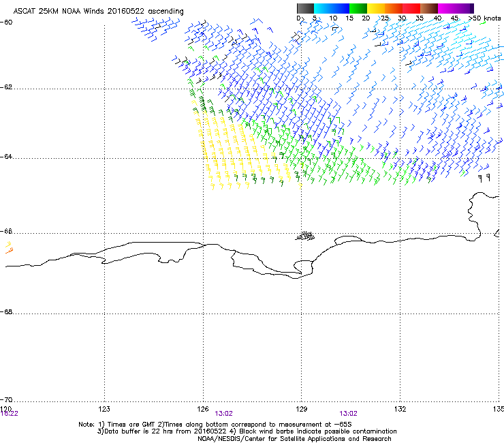Select the red 30-35 knots legend segment
This screenshot has width=504, height=443.
click(411, 8)
